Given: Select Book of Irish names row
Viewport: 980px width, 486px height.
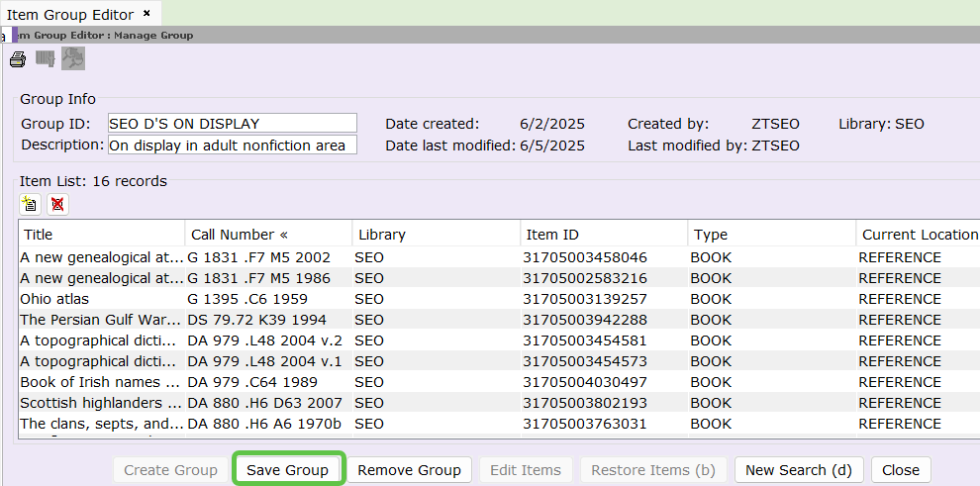Looking at the screenshot, I should click(x=499, y=382).
